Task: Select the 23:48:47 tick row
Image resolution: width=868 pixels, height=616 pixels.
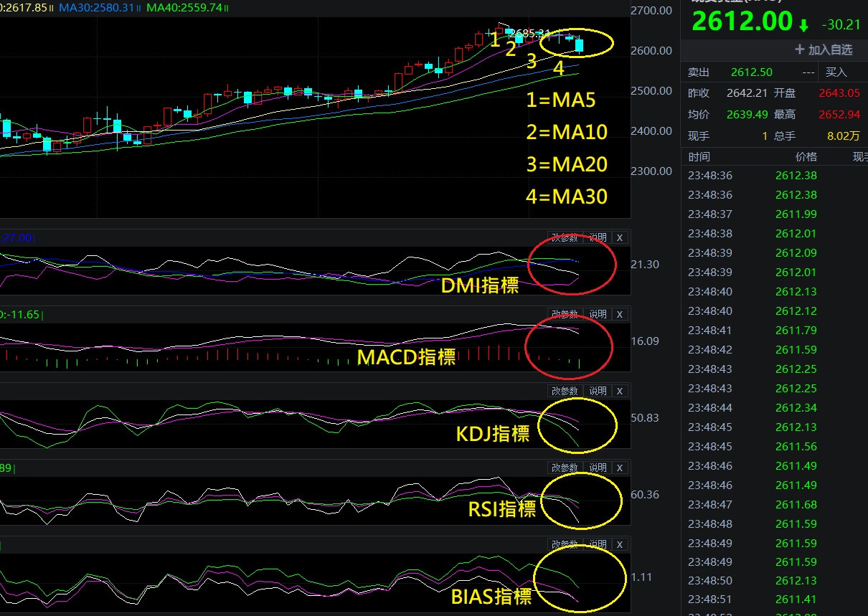Action: coord(775,504)
